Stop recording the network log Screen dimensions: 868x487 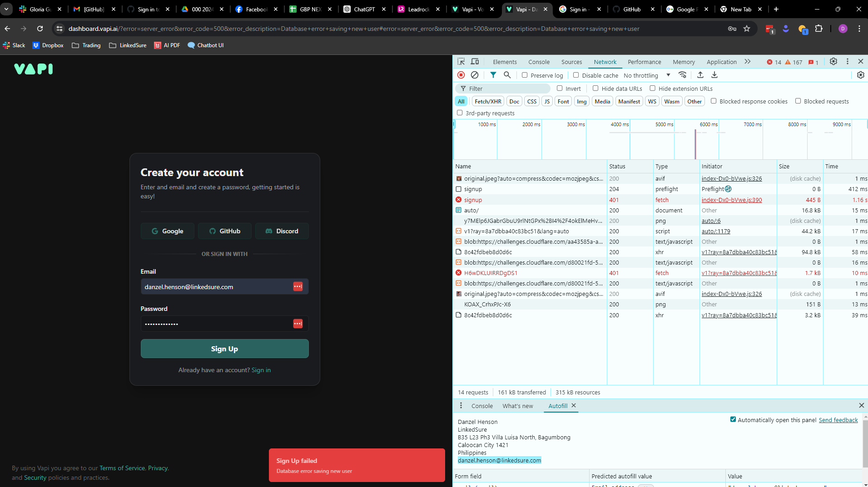tap(461, 75)
